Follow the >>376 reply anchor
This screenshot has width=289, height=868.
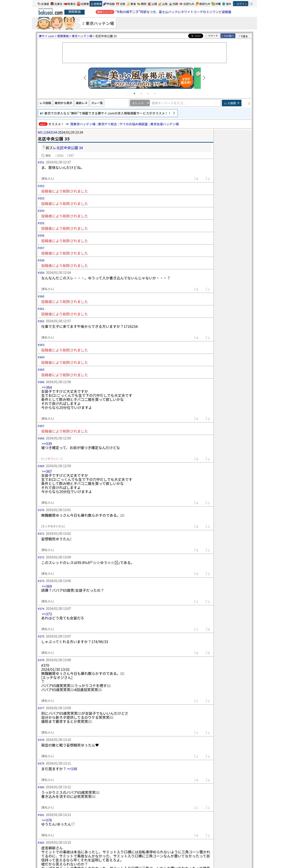47,820
